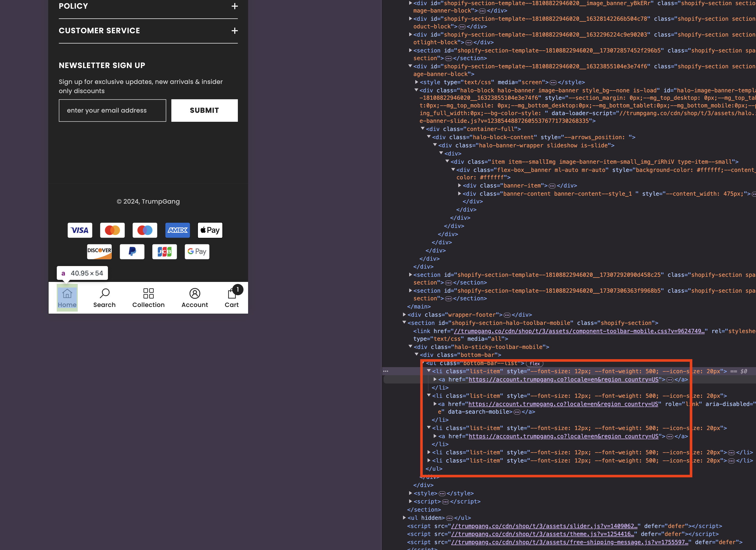
Task: Open the Collection grid icon
Action: tap(148, 294)
